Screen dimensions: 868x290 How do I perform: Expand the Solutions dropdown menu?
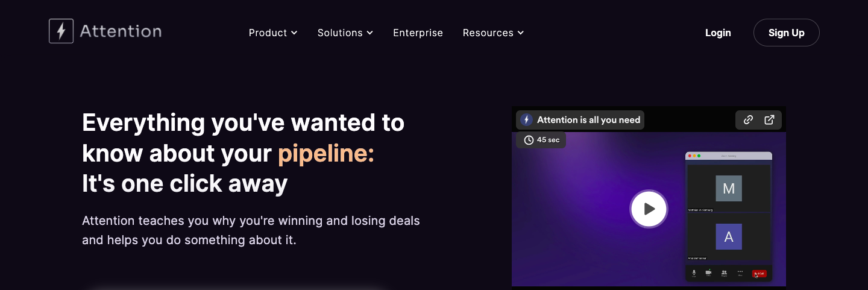[345, 33]
